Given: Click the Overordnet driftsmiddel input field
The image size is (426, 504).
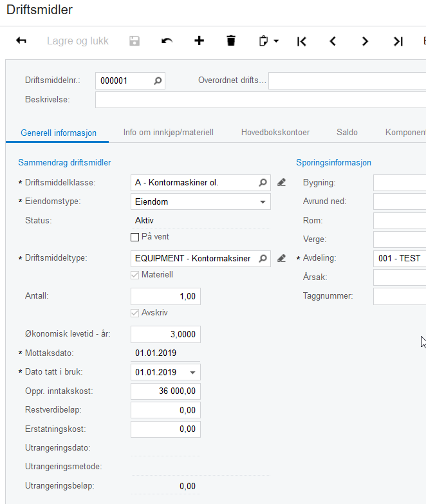Looking at the screenshot, I should 347,80.
